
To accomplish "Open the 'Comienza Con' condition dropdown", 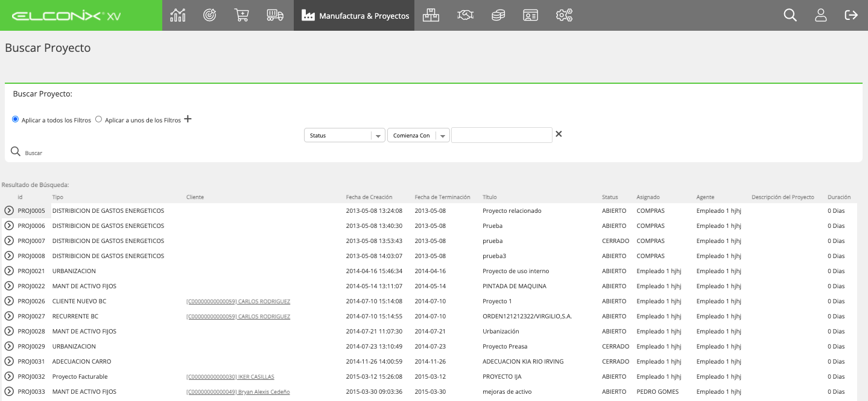I will pos(419,136).
